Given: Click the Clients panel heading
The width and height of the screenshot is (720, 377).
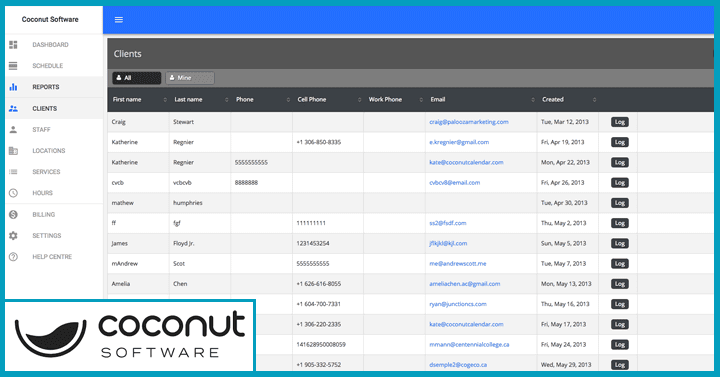Looking at the screenshot, I should pos(128,54).
